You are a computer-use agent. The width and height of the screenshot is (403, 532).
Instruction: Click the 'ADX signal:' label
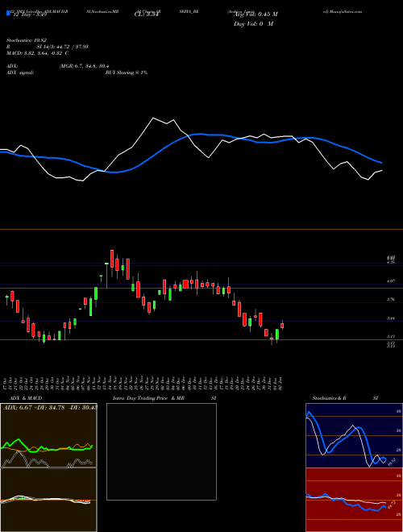(x=20, y=73)
